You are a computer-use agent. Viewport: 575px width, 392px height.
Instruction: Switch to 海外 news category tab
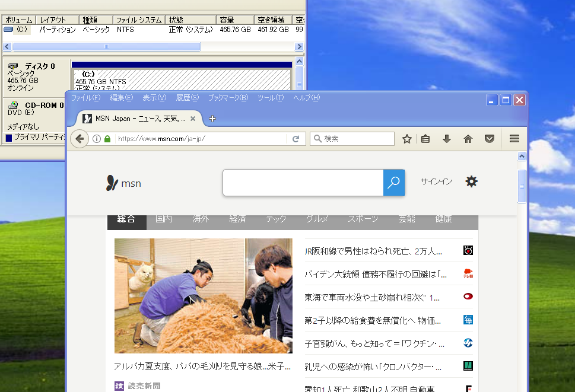(201, 219)
